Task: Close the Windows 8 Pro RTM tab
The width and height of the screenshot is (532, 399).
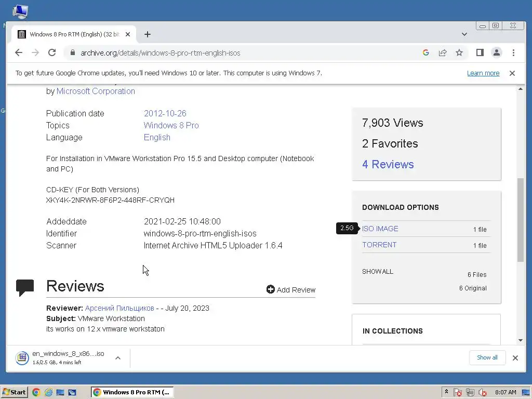Action: click(128, 34)
